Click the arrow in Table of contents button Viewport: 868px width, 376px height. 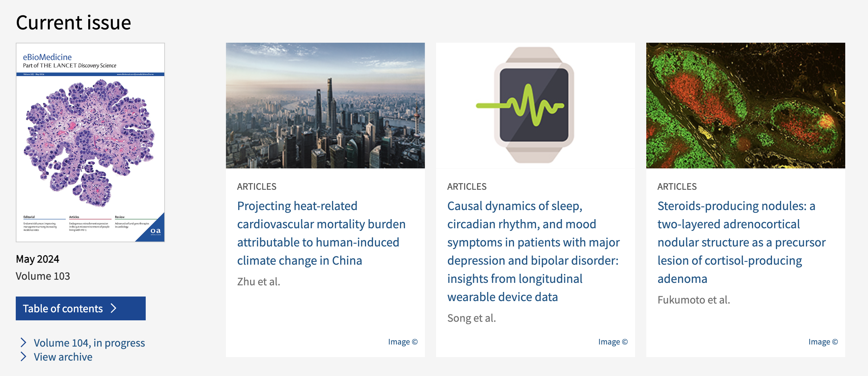coord(113,308)
